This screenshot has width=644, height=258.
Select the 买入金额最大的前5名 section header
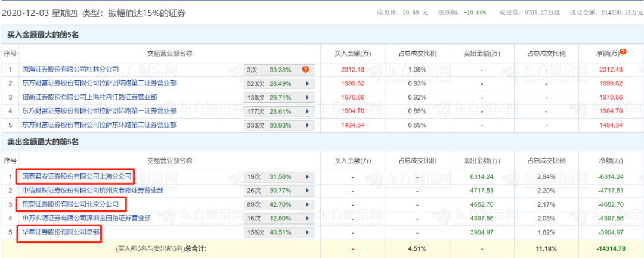point(43,35)
